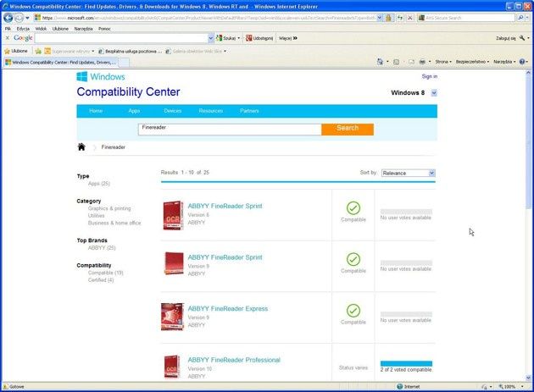Open Bezpłatna usługa pocztowa favorite link

(x=130, y=51)
